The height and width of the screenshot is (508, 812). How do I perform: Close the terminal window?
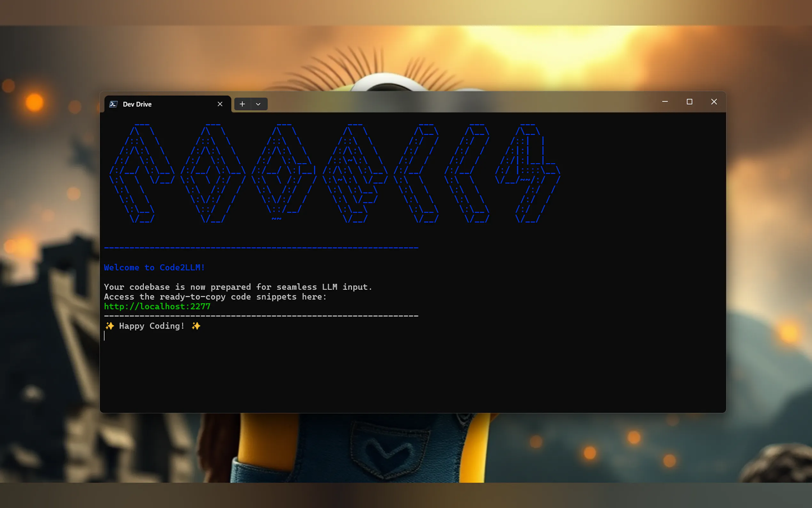tap(714, 101)
